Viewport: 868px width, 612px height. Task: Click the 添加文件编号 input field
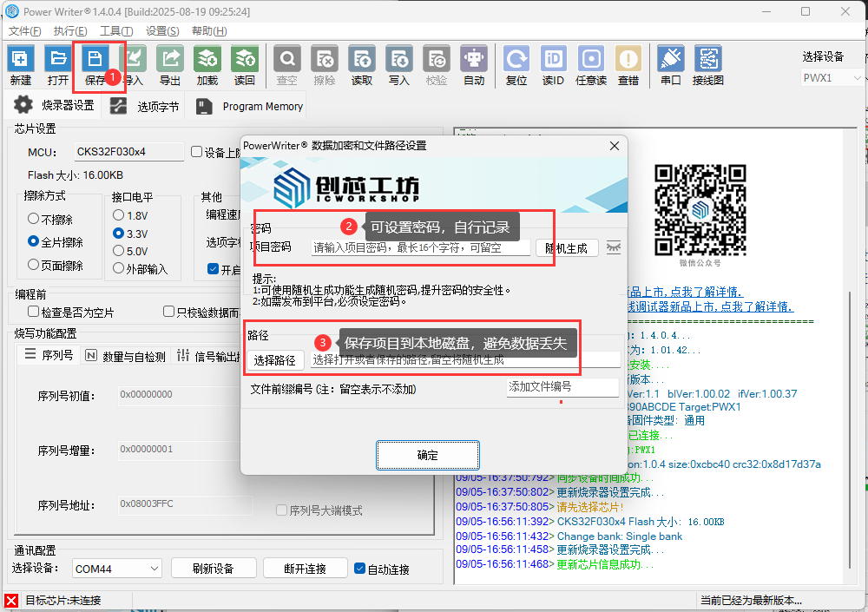[562, 387]
